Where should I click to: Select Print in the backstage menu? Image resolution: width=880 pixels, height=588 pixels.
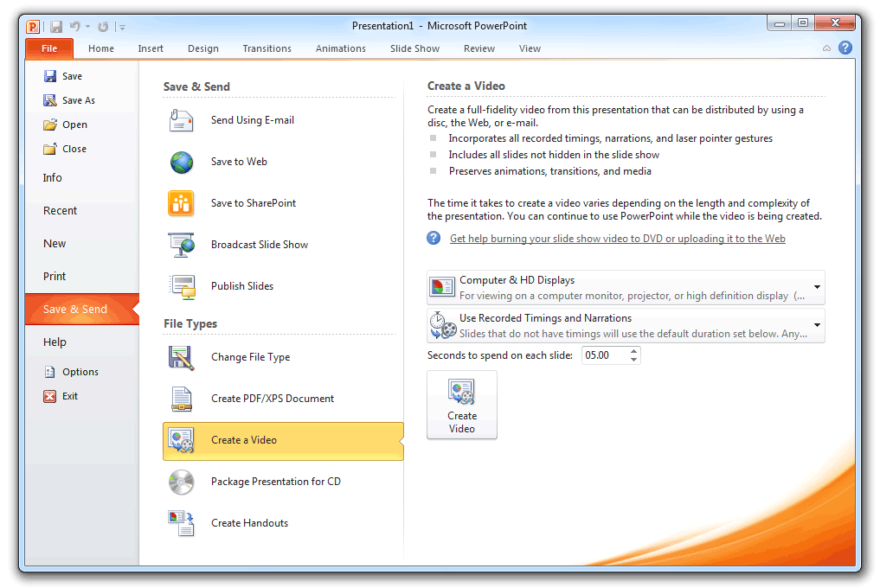point(82,277)
